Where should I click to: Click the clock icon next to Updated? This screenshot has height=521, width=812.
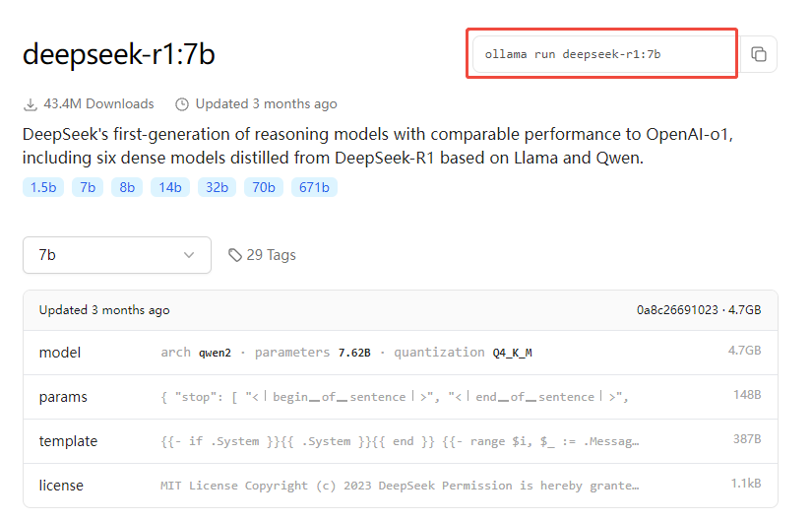tap(182, 104)
